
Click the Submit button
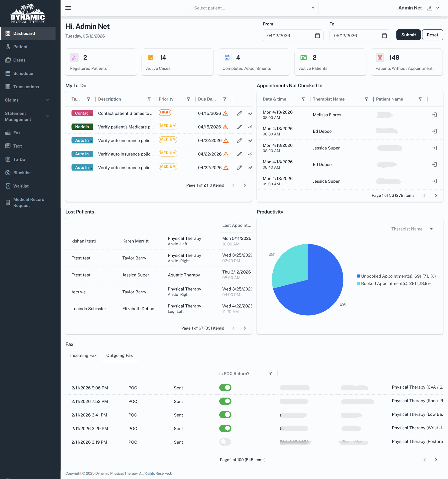408,35
